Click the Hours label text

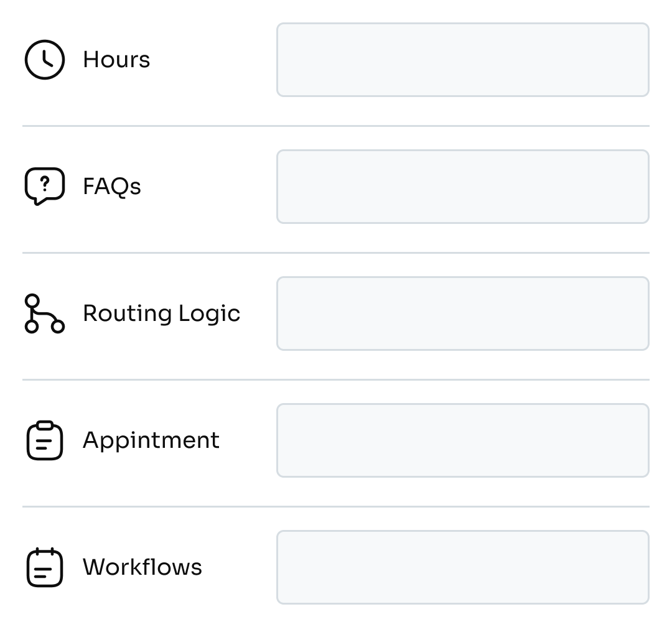coord(116,60)
